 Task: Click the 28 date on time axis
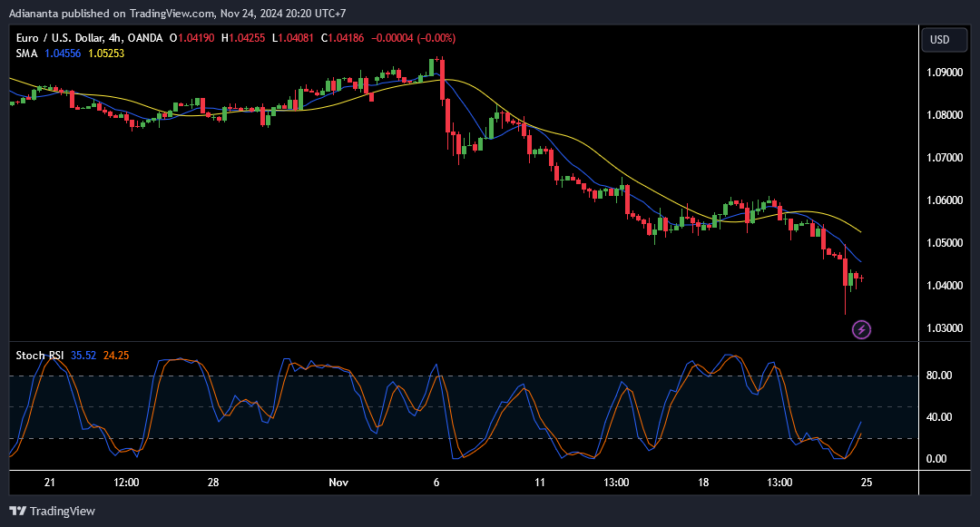(x=213, y=482)
